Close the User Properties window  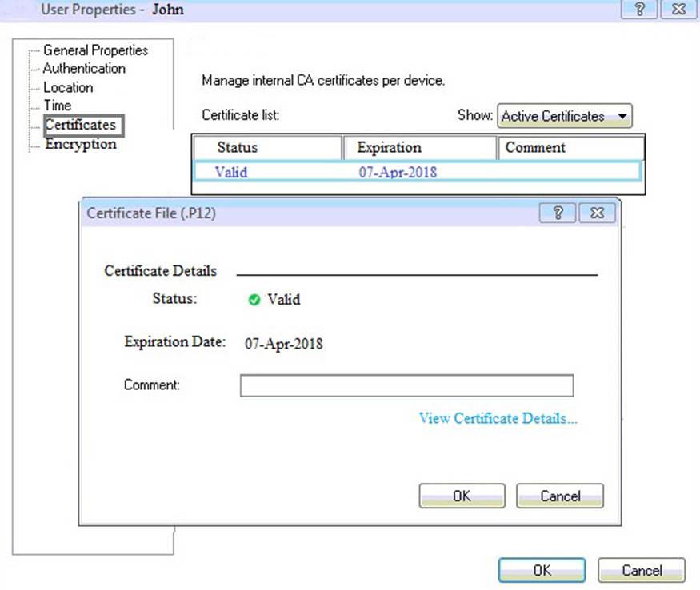(678, 10)
